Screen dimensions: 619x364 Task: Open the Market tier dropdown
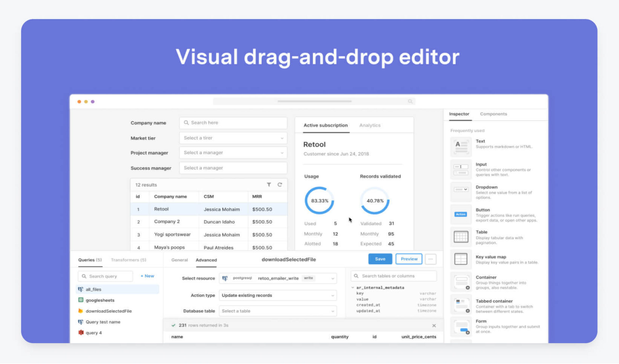(x=233, y=138)
